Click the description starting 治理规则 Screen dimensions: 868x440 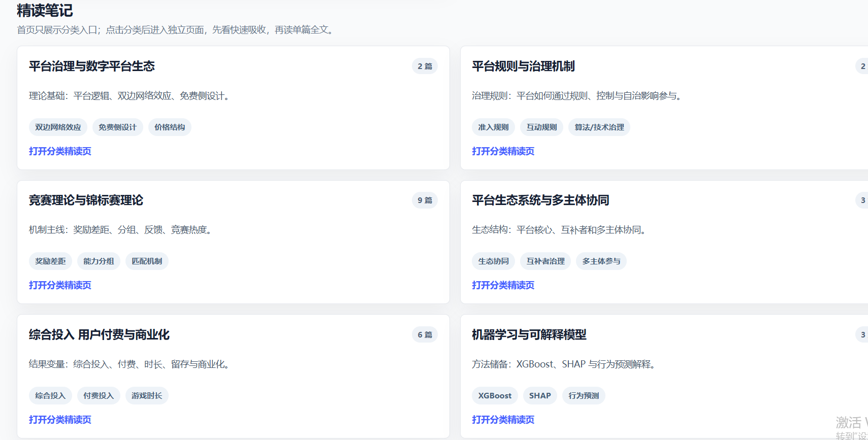(578, 95)
